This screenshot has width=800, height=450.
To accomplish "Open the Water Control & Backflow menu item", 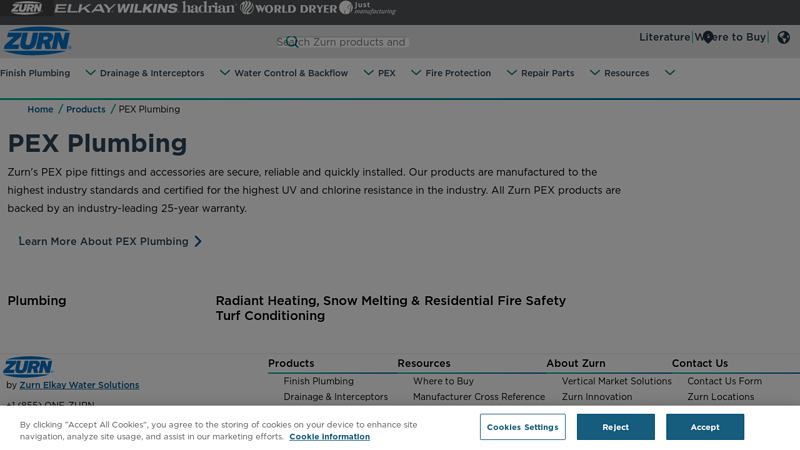I will [291, 73].
